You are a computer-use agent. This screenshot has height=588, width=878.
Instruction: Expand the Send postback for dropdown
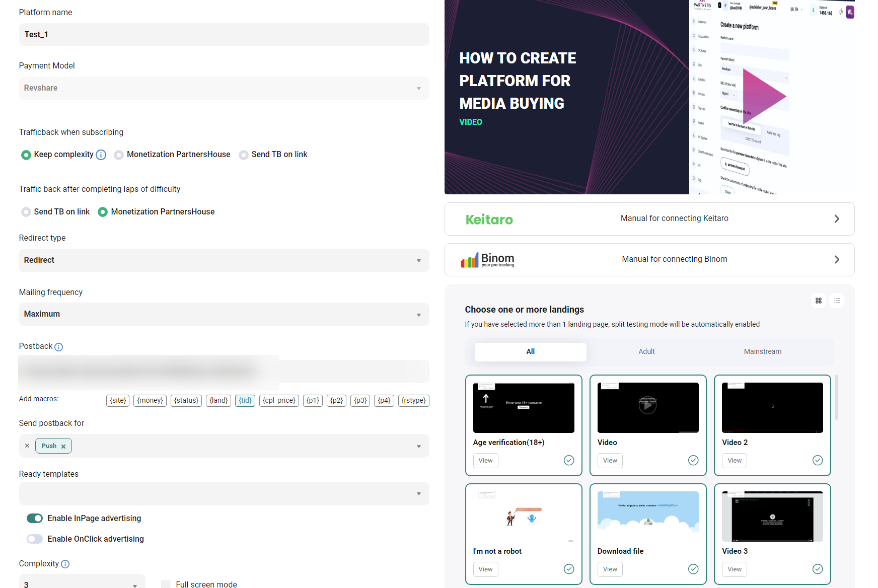(418, 446)
